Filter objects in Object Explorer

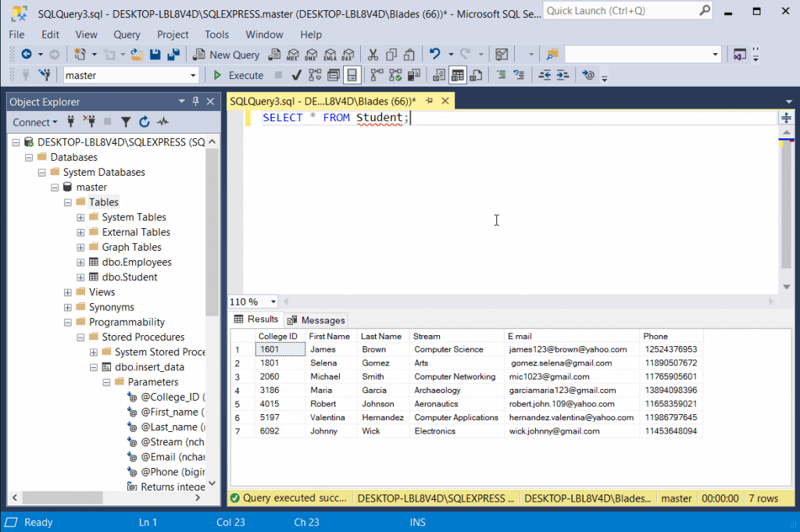(x=126, y=121)
